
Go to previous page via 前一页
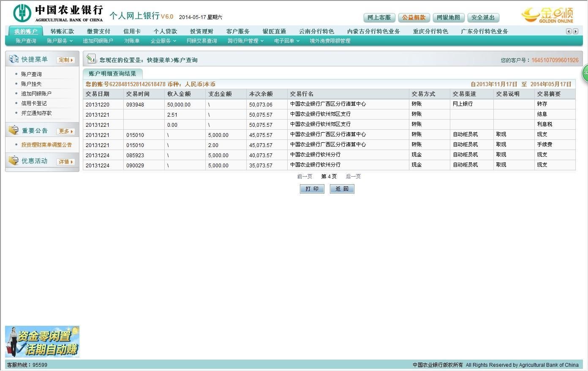[x=304, y=177]
